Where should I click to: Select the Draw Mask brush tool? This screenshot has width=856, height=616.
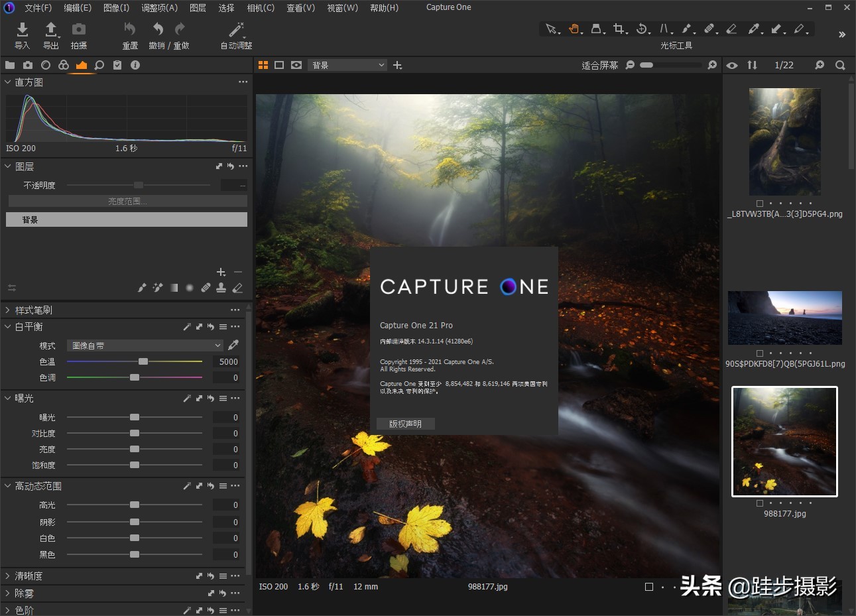(x=687, y=29)
